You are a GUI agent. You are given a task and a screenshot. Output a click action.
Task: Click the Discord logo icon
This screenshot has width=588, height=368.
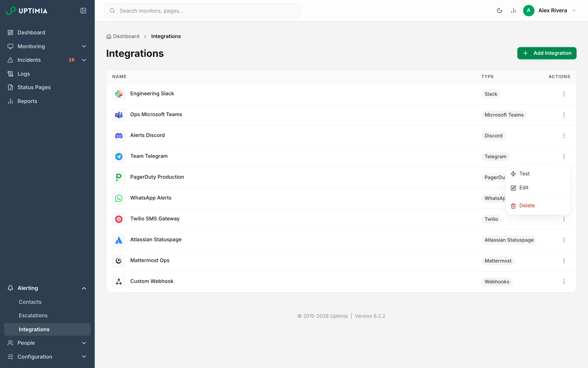tap(119, 136)
